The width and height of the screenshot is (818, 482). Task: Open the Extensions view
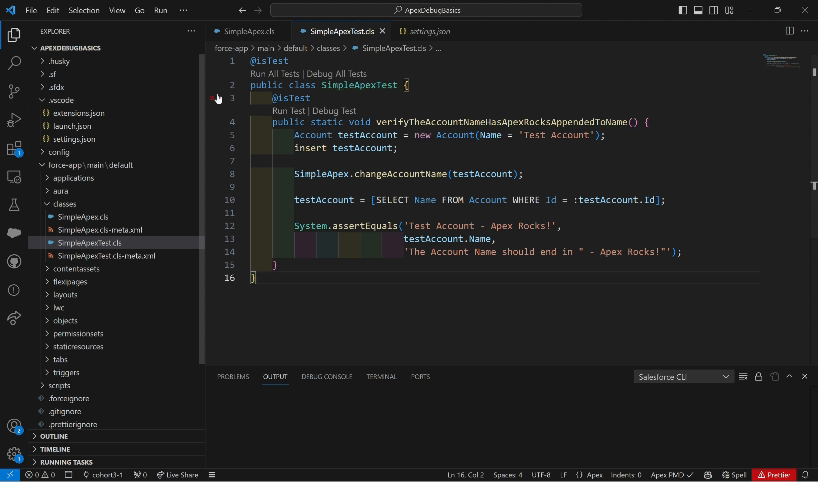tap(14, 148)
